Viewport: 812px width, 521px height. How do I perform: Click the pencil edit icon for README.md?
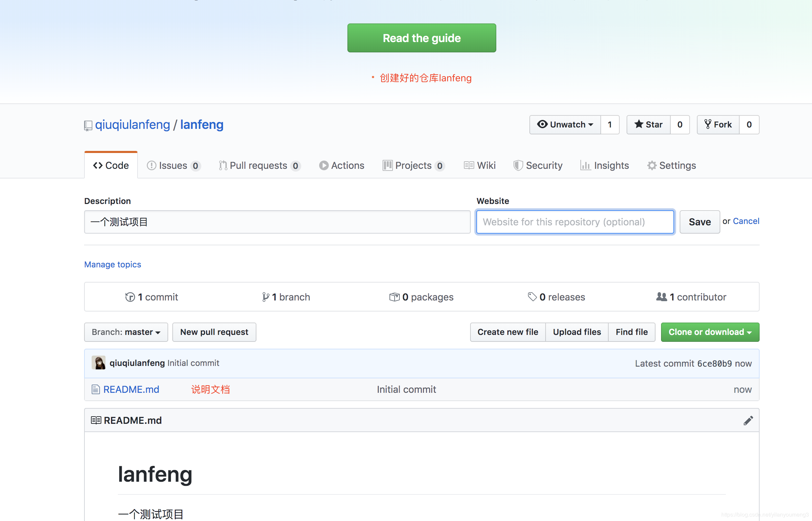748,420
